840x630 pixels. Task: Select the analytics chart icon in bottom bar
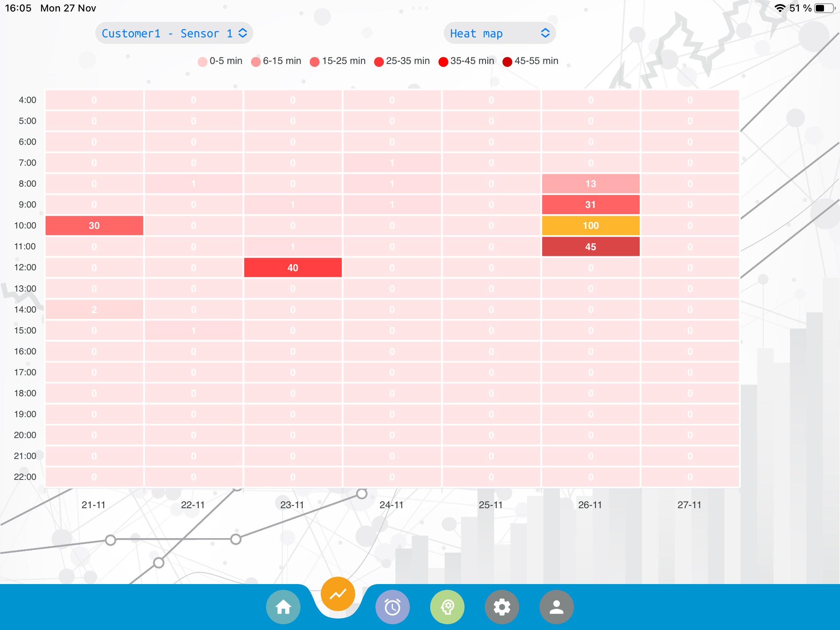[337, 593]
